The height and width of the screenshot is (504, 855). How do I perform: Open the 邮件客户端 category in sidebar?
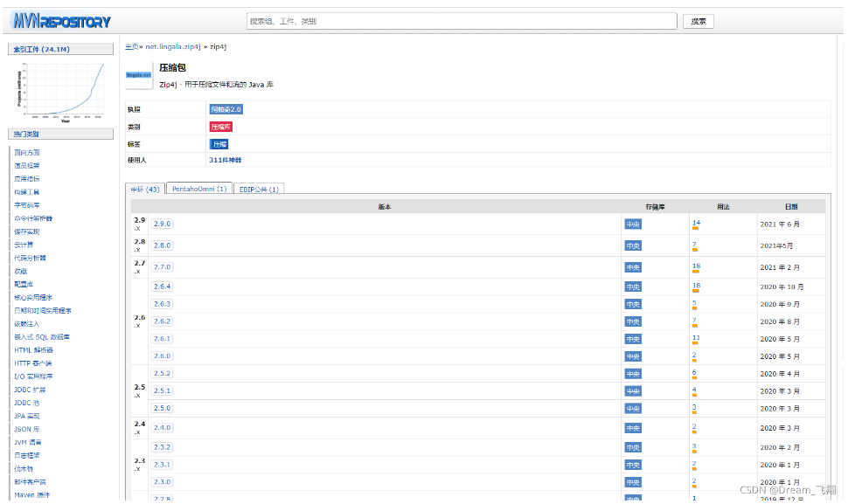[30, 482]
